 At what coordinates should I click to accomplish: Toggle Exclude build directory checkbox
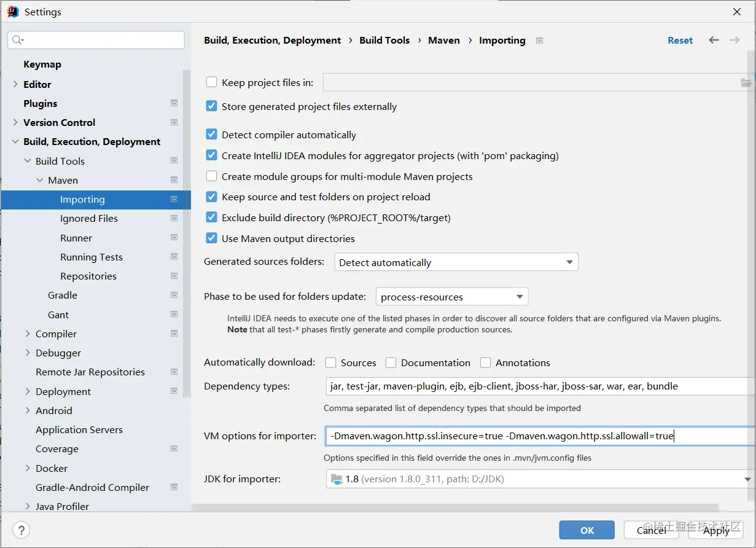[211, 217]
